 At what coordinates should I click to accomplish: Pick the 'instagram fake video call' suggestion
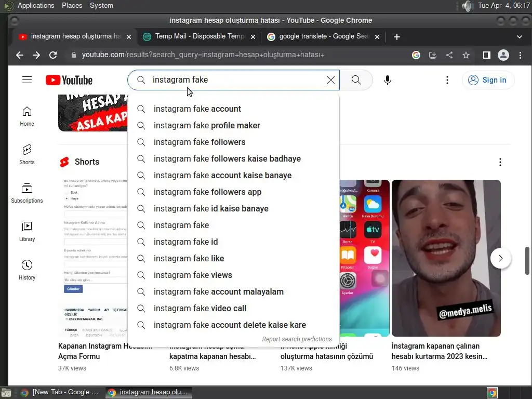pos(233,309)
